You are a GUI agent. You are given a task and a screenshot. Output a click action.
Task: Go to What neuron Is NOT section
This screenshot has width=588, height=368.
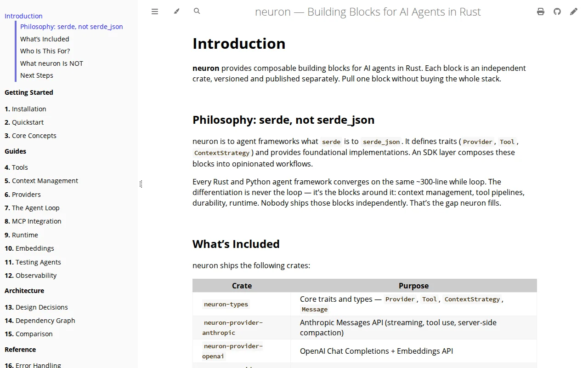51,63
